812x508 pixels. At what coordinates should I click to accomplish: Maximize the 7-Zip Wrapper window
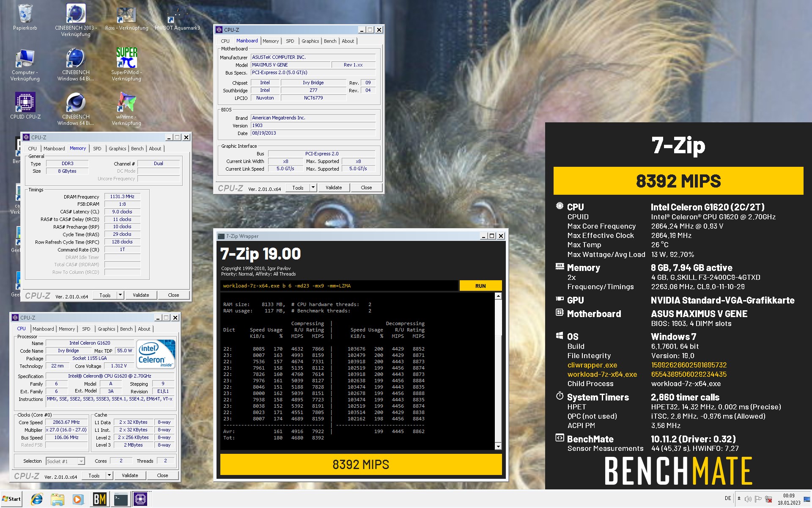[x=492, y=236]
